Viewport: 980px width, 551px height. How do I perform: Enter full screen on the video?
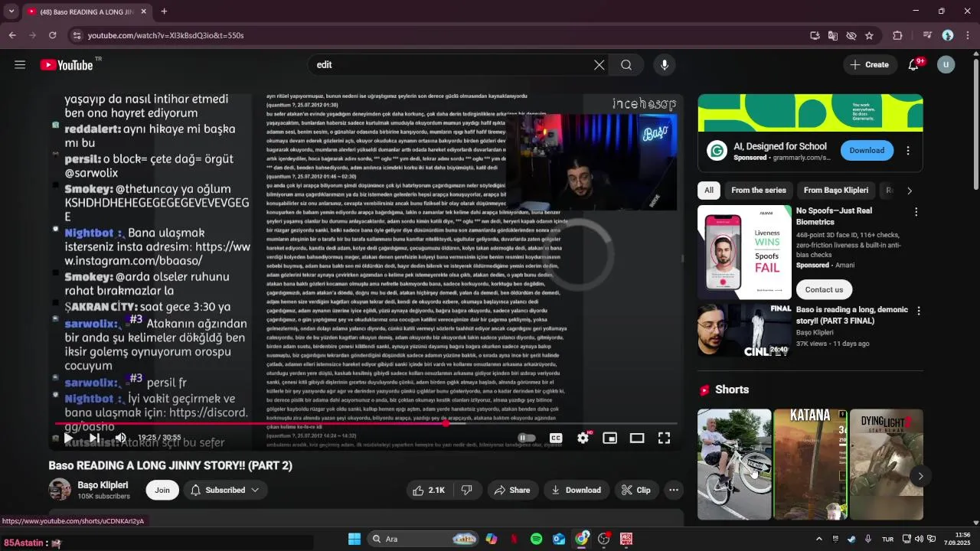664,438
